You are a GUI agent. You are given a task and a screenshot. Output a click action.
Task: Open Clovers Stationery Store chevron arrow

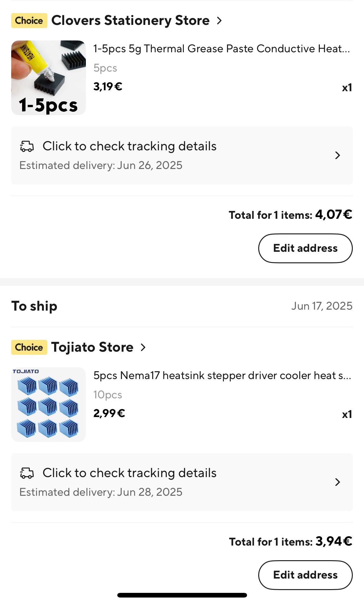click(x=219, y=21)
